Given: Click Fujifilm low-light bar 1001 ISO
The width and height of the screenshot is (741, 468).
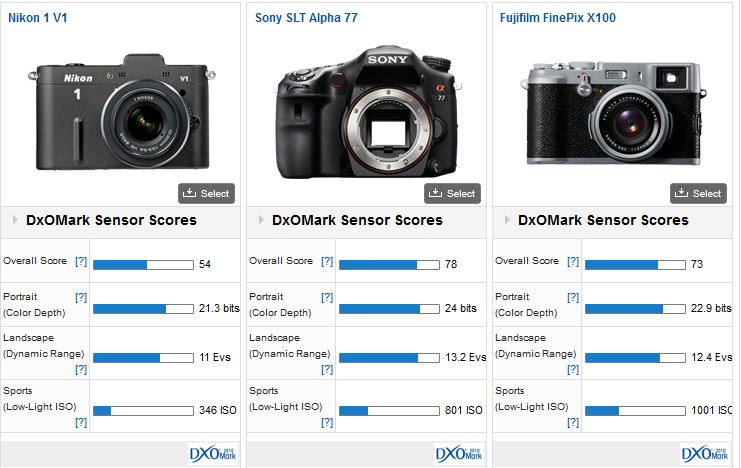Looking at the screenshot, I should click(635, 411).
